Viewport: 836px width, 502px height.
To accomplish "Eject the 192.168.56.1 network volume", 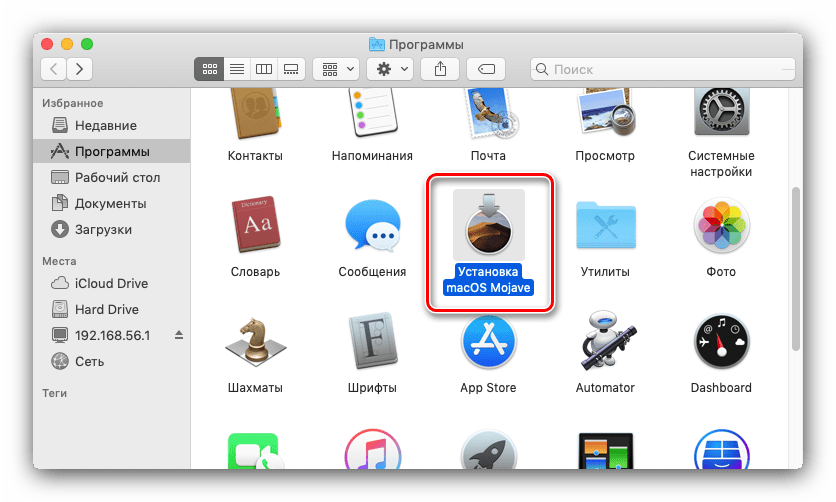I will [179, 335].
